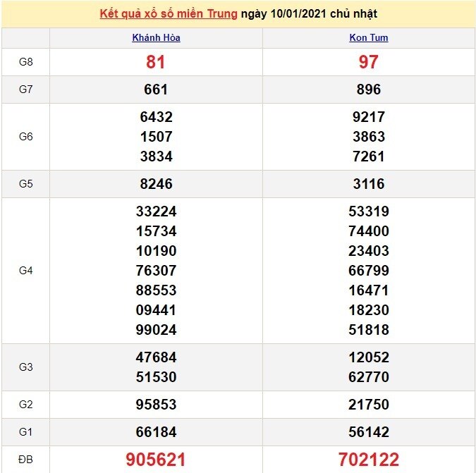Click the G2 number 21750
The height and width of the screenshot is (473, 476).
tap(368, 405)
